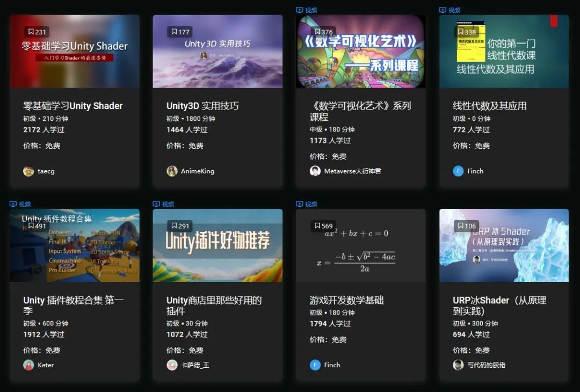Screen dimensions: 580x392
Task: Open Finch avatar on 游戏开发数学基础 card
Action: tap(315, 365)
